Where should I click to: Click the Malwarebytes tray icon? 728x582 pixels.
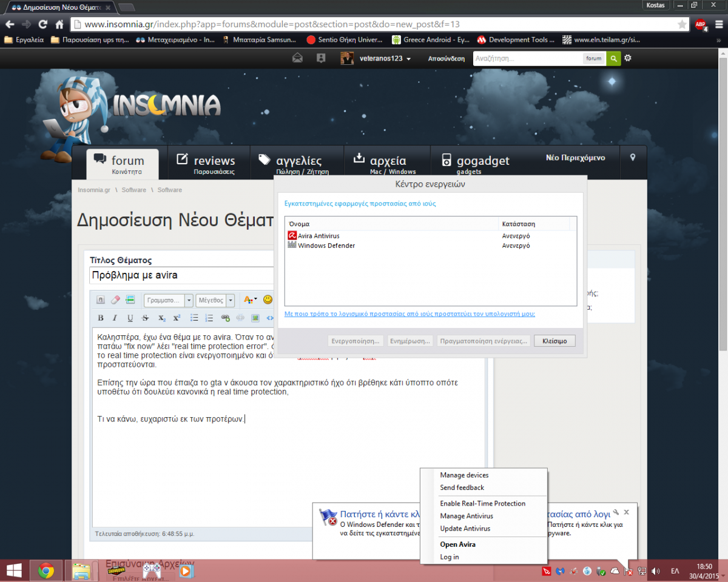click(x=561, y=571)
